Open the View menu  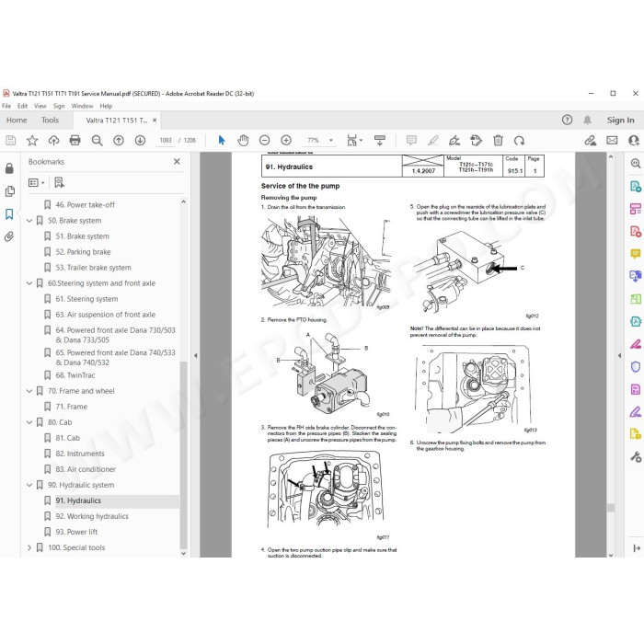pyautogui.click(x=40, y=106)
